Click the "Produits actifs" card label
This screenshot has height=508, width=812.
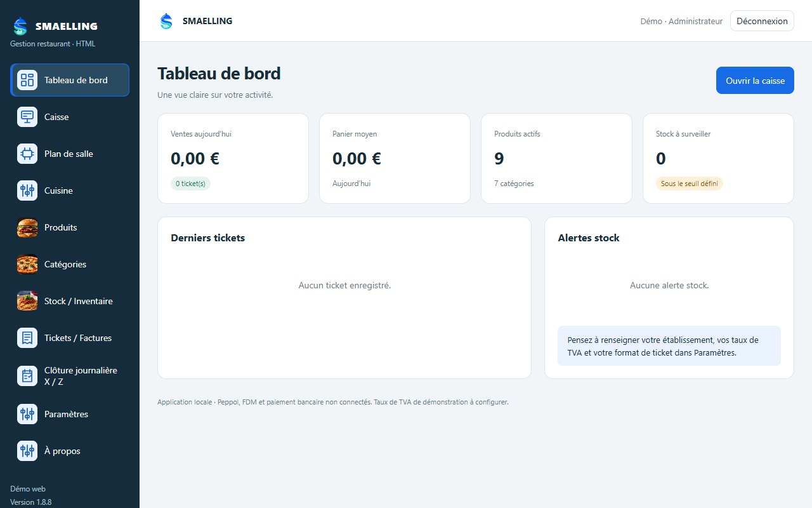pyautogui.click(x=517, y=134)
